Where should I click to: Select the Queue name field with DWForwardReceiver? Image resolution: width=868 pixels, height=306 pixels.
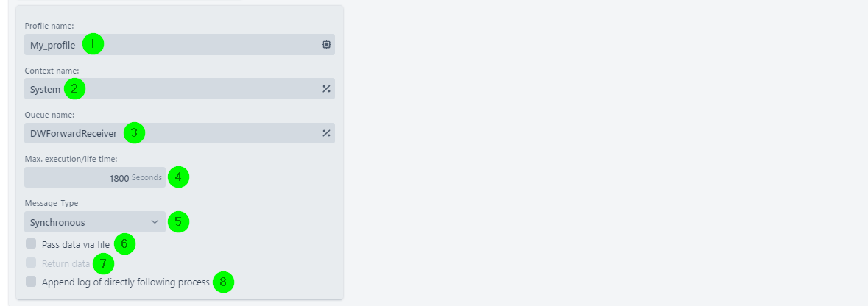click(180, 133)
